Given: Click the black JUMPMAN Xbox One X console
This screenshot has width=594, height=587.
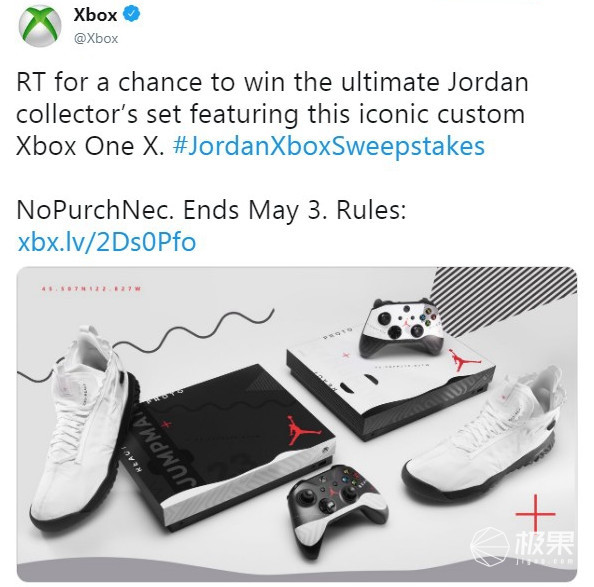Looking at the screenshot, I should click(x=227, y=447).
